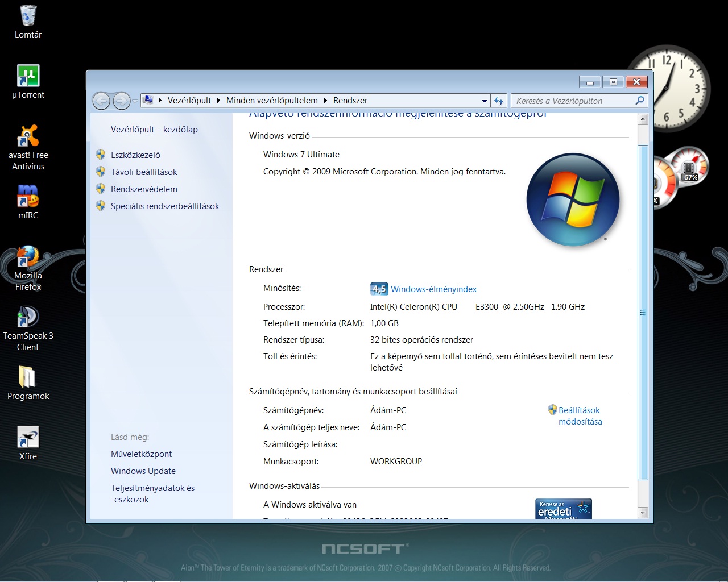
Task: Open Speciális rendszerbeállítások
Action: [x=165, y=206]
